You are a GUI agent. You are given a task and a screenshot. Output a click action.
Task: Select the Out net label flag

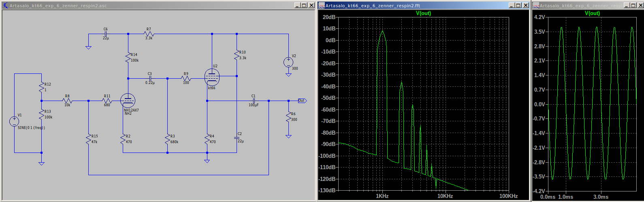tap(303, 101)
